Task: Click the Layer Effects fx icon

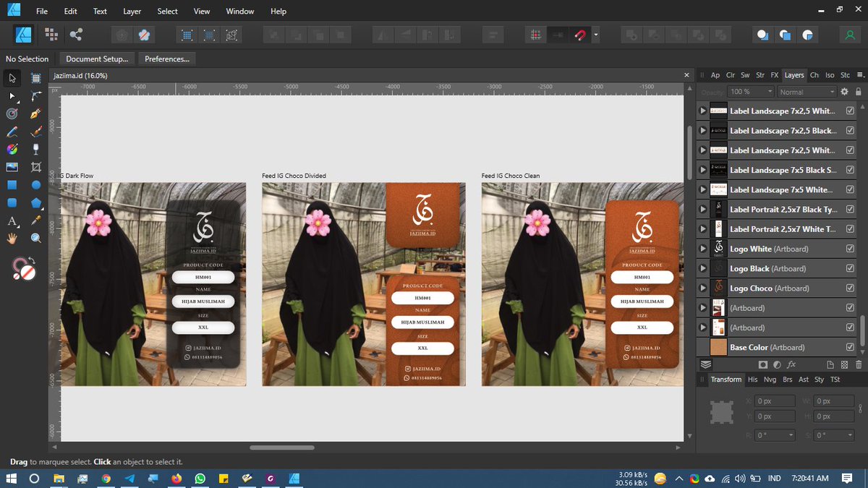Action: tap(791, 365)
